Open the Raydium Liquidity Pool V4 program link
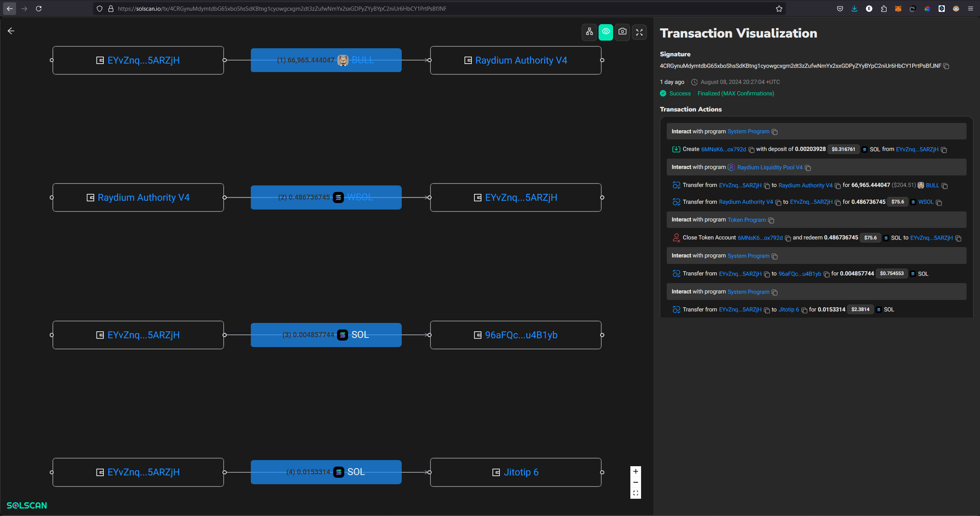 (x=769, y=167)
